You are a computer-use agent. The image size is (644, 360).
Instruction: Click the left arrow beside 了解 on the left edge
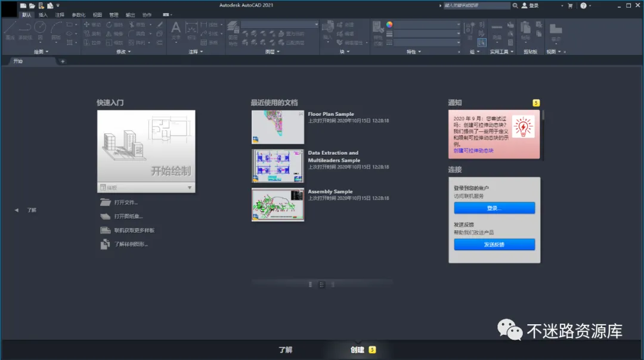(17, 210)
